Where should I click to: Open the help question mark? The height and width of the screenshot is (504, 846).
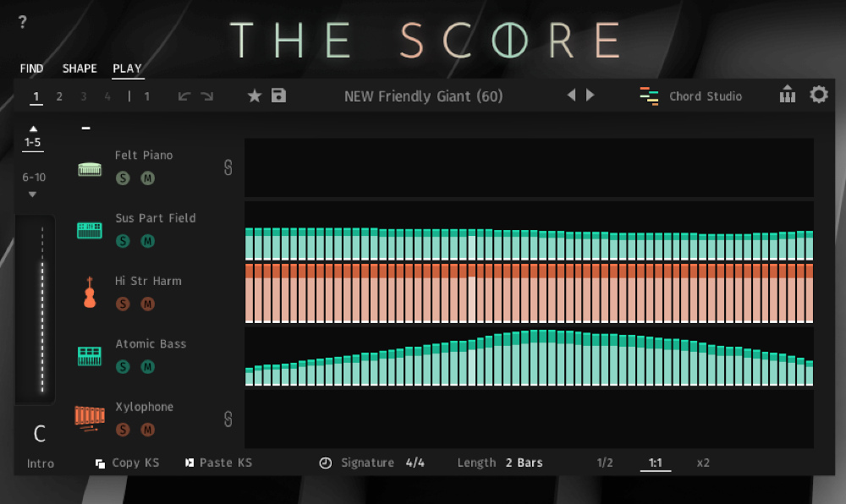click(x=22, y=22)
